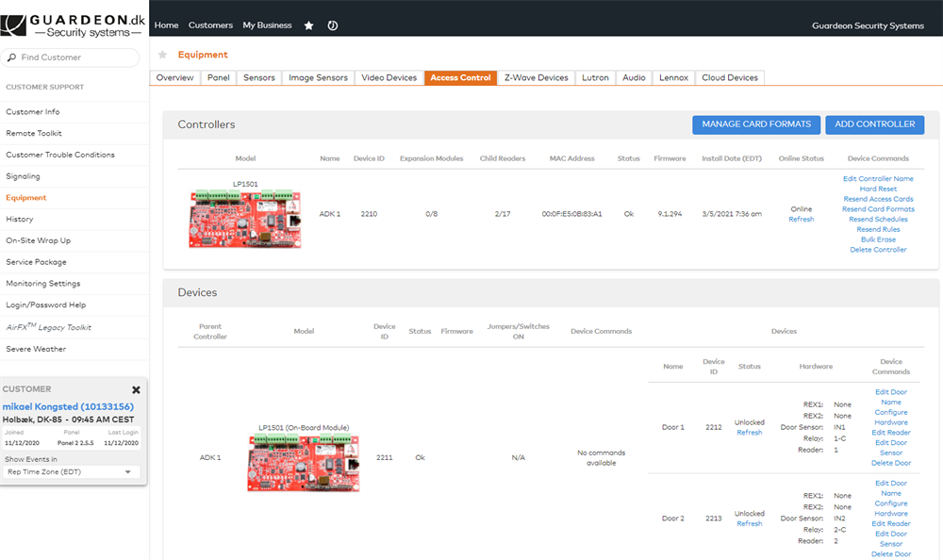
Task: Open Customer Trouble Conditions in sidebar
Action: (60, 155)
